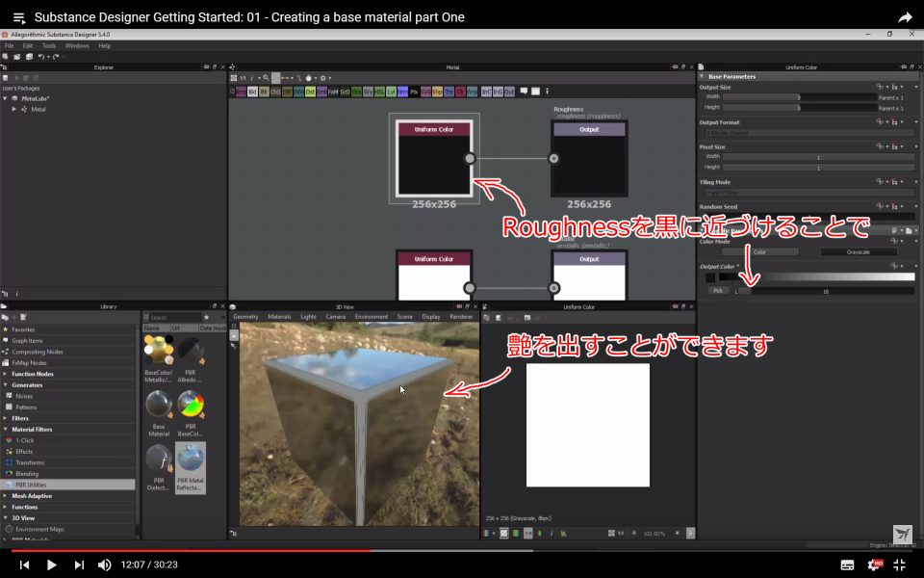The image size is (924, 578).
Task: Toggle subtitles button in YouTube player
Action: (x=847, y=565)
